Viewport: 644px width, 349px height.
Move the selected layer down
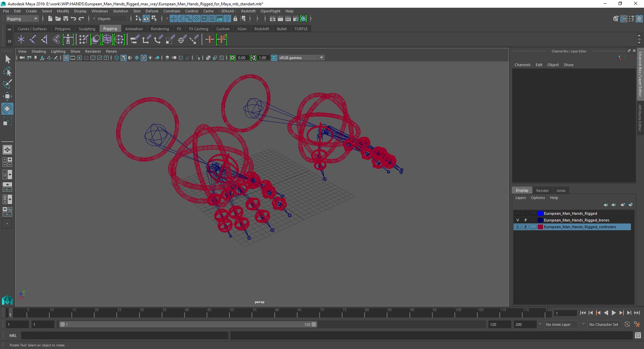613,204
